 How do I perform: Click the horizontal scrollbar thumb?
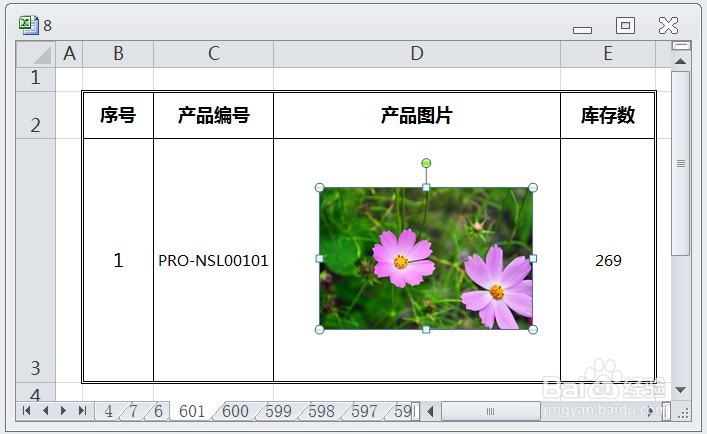click(x=491, y=411)
